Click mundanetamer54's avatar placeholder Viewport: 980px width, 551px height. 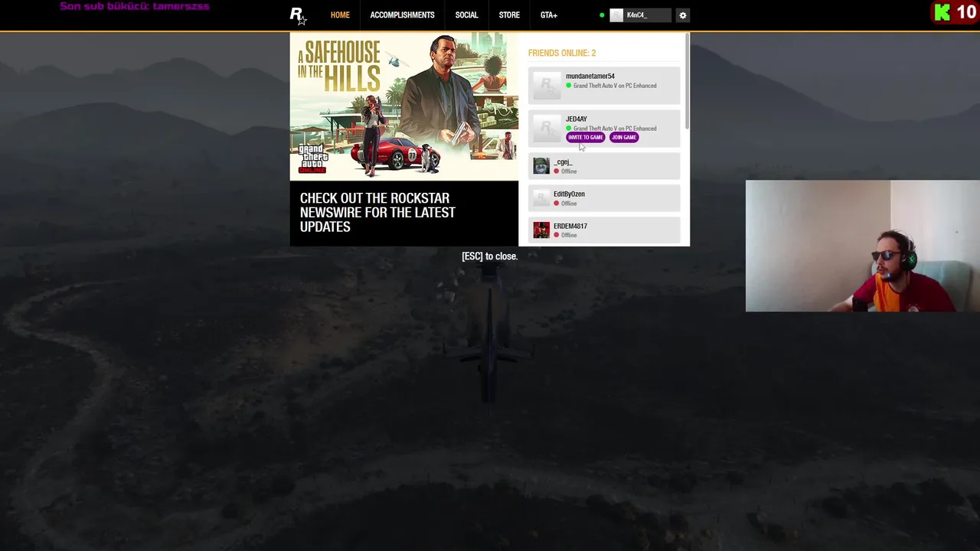[x=547, y=85]
